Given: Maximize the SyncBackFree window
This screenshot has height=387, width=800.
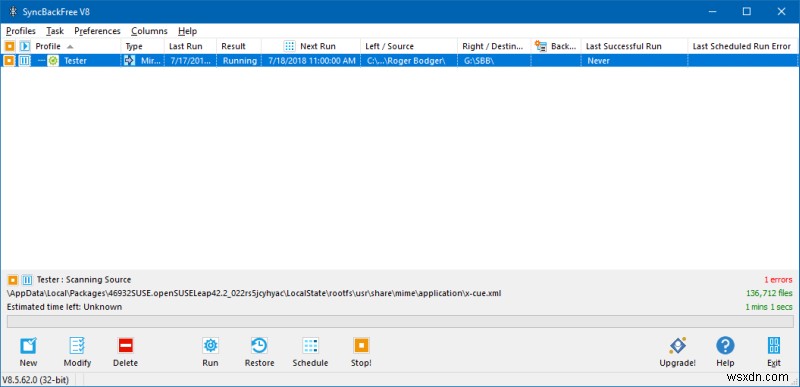Looking at the screenshot, I should 747,12.
